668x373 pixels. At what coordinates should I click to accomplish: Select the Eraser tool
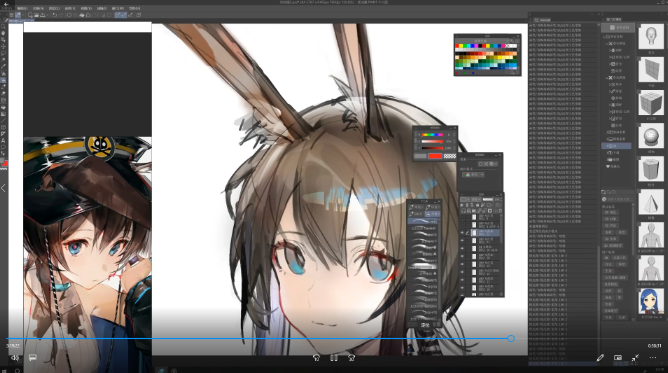[3, 94]
